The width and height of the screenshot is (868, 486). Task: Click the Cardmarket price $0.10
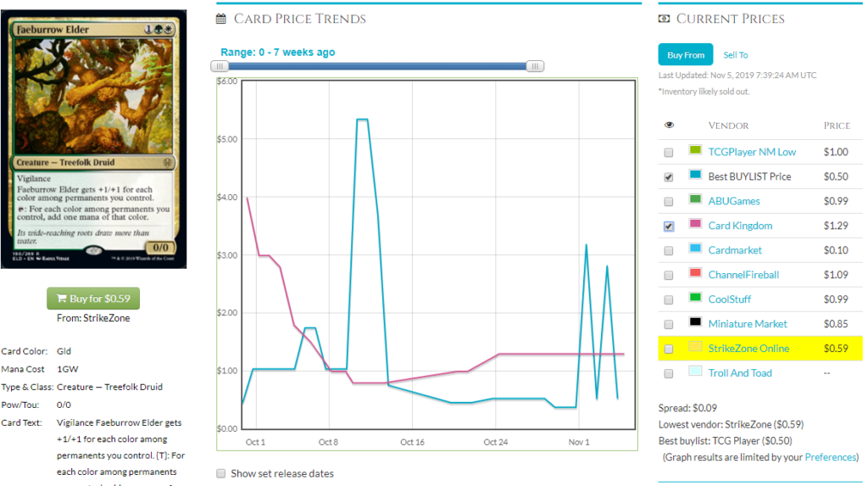(x=835, y=250)
